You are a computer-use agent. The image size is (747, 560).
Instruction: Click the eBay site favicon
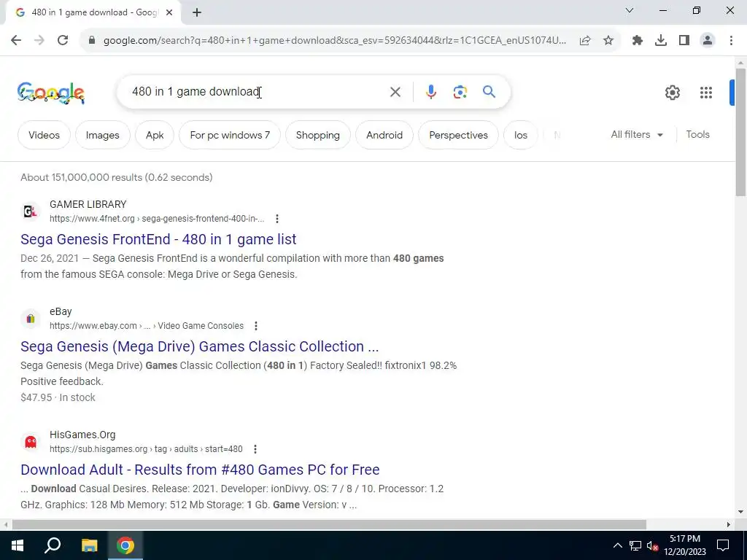tap(31, 319)
